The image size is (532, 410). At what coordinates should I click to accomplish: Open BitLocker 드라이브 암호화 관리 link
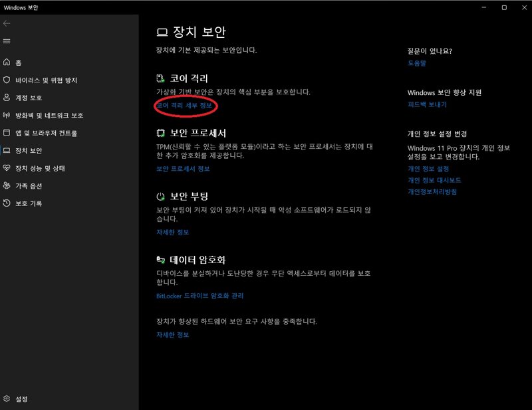pos(200,296)
